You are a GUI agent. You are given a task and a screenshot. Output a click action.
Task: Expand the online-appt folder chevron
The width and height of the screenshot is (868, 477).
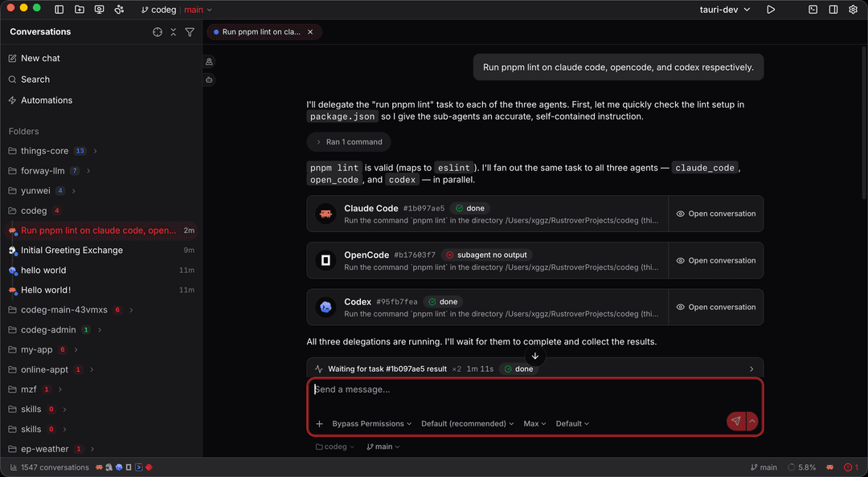[x=92, y=369]
